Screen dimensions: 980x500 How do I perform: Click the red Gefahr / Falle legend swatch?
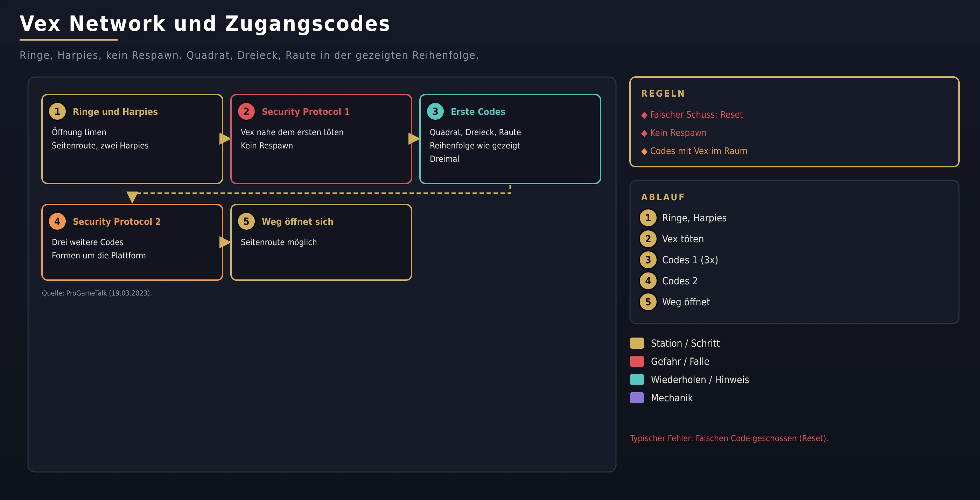coord(637,361)
